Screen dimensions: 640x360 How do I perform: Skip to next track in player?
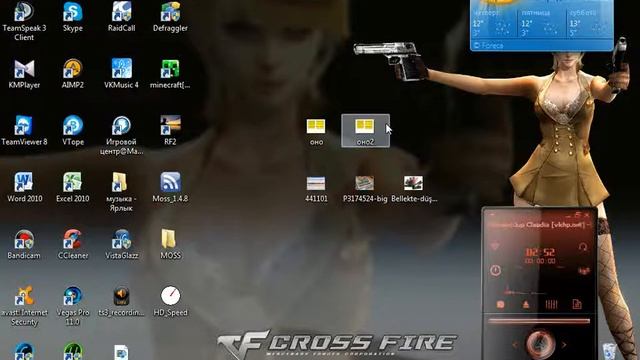click(x=564, y=345)
